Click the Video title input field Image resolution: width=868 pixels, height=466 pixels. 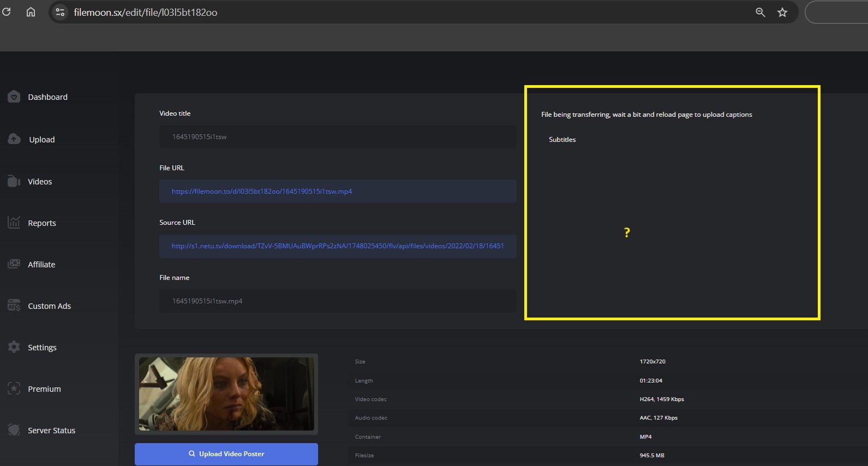pos(337,137)
